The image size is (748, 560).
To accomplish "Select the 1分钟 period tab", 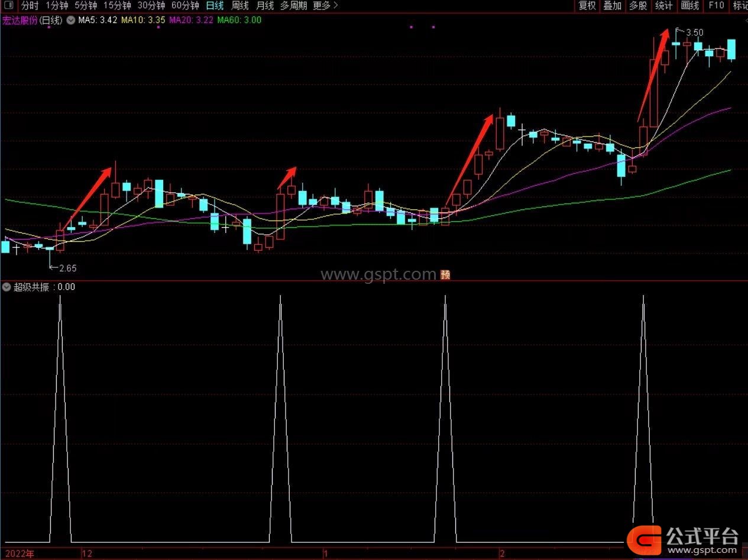I will (x=57, y=6).
